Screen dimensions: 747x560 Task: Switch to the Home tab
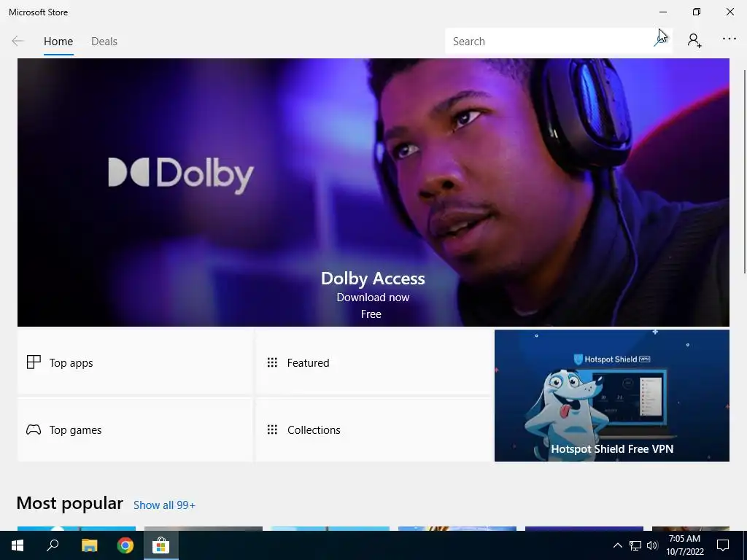tap(58, 42)
